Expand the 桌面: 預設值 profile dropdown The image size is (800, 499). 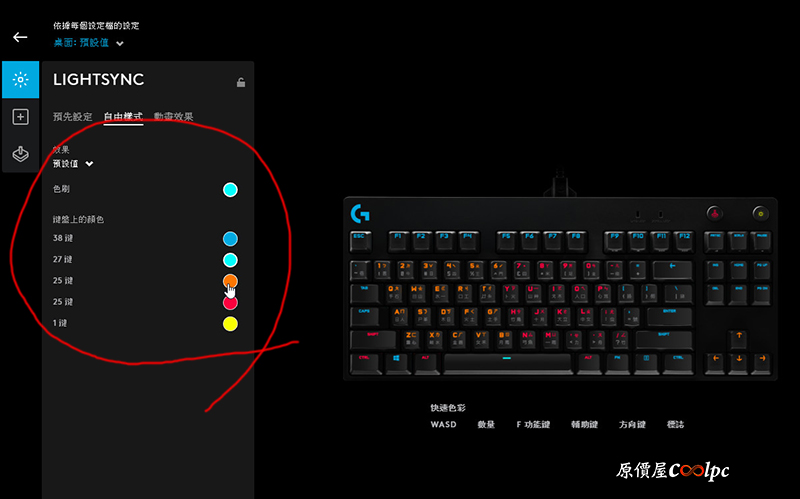tap(89, 43)
